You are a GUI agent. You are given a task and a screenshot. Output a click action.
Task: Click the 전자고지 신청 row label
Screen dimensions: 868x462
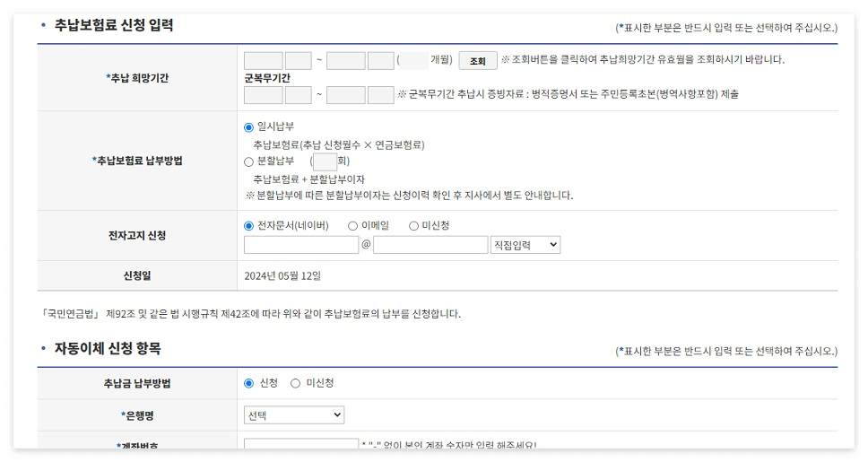pyautogui.click(x=137, y=235)
